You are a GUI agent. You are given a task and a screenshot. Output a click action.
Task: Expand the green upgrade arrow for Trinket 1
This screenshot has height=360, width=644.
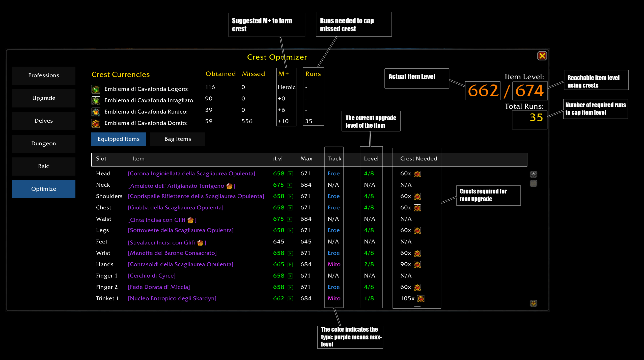291,299
